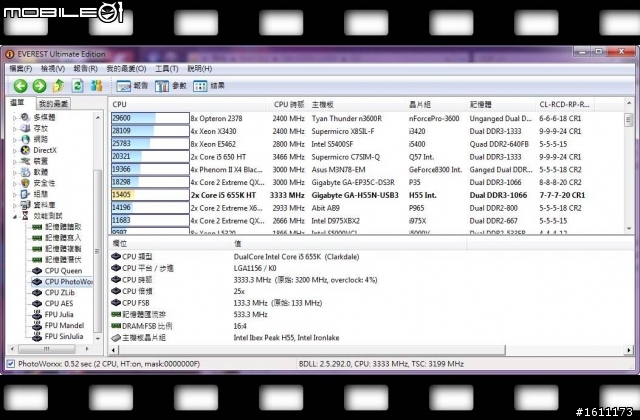Image resolution: width=640 pixels, height=420 pixels.
Task: Click the results list vertical scrollbar
Action: (x=629, y=165)
